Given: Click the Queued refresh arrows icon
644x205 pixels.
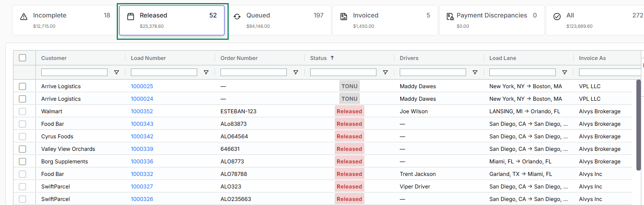Looking at the screenshot, I should tap(237, 17).
